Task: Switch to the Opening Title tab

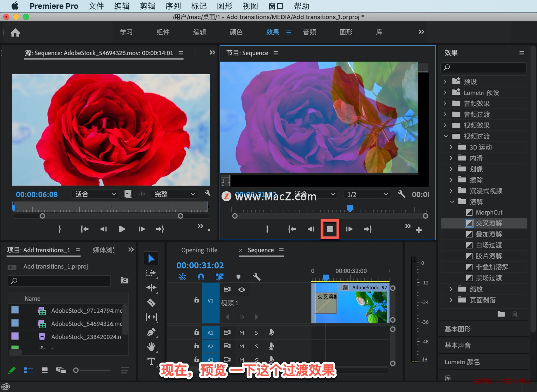Action: coord(199,250)
